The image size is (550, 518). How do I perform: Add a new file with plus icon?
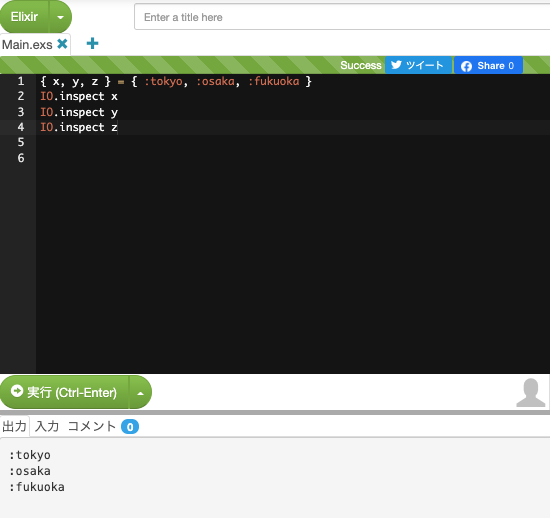[92, 43]
